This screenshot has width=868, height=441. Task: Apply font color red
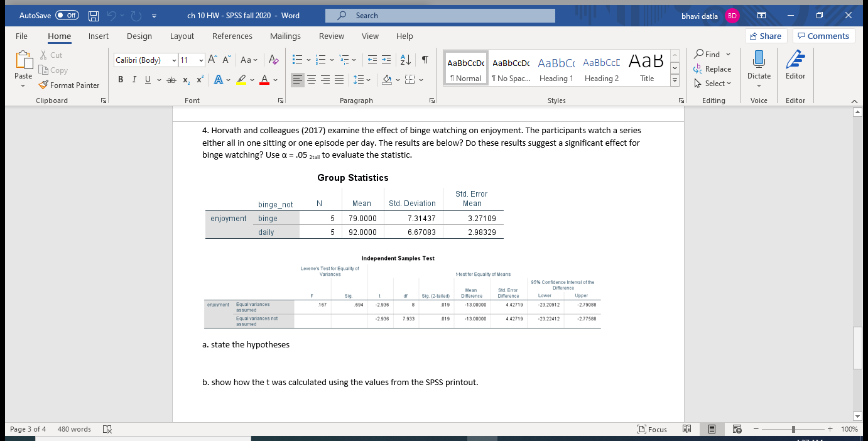[265, 80]
